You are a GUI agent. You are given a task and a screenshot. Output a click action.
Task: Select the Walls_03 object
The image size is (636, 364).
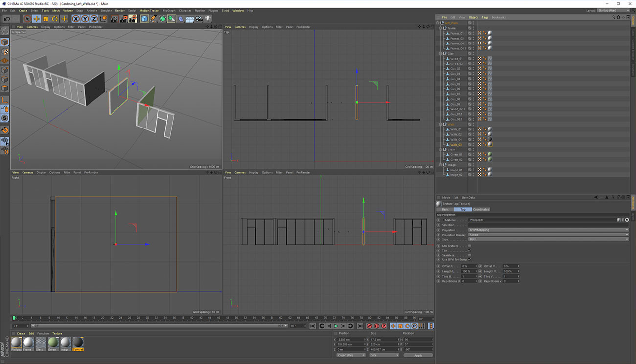coord(456,145)
